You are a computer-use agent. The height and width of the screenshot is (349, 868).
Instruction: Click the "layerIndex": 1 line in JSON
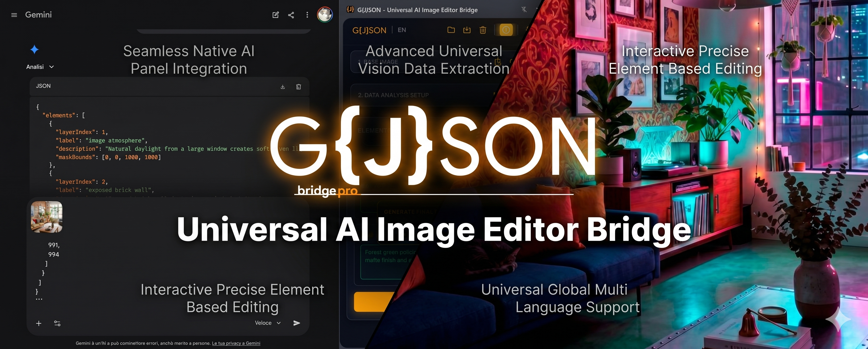point(82,132)
